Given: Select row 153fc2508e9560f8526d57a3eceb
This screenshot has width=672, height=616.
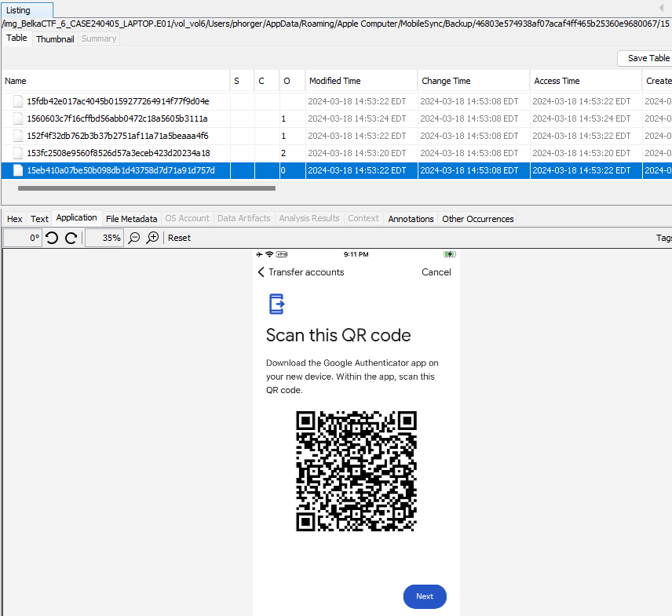Looking at the screenshot, I should coord(336,153).
